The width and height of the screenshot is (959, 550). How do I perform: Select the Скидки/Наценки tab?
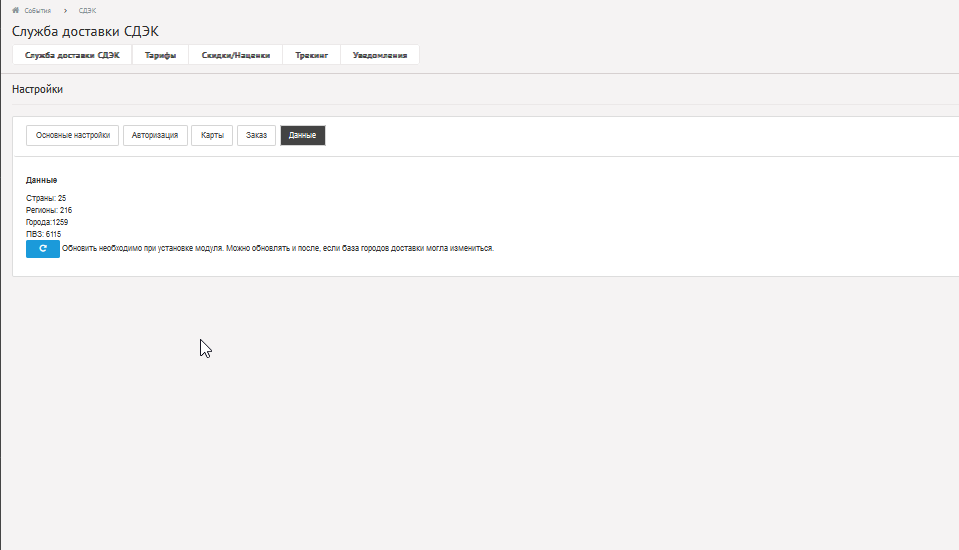coord(235,55)
